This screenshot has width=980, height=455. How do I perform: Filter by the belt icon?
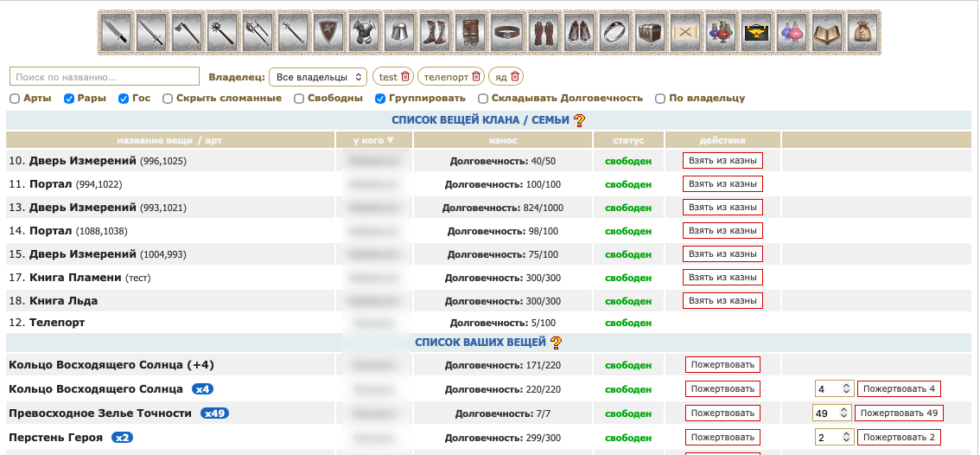507,33
